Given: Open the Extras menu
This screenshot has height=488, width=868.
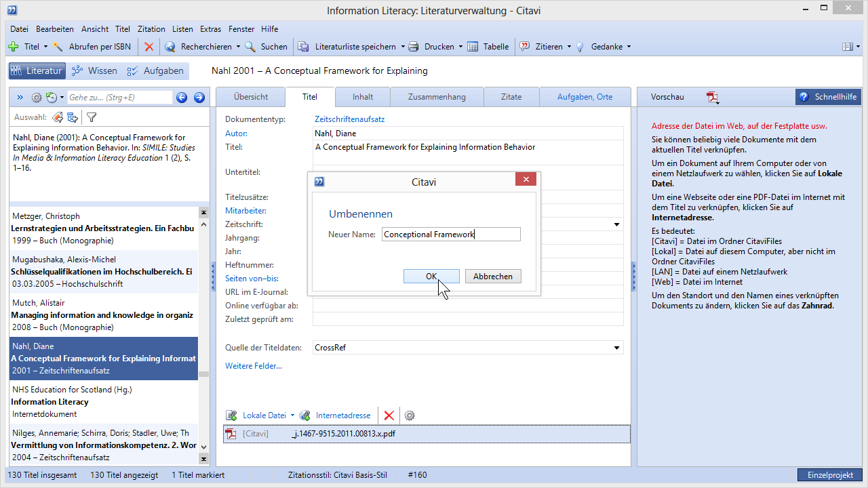Looking at the screenshot, I should tap(210, 29).
